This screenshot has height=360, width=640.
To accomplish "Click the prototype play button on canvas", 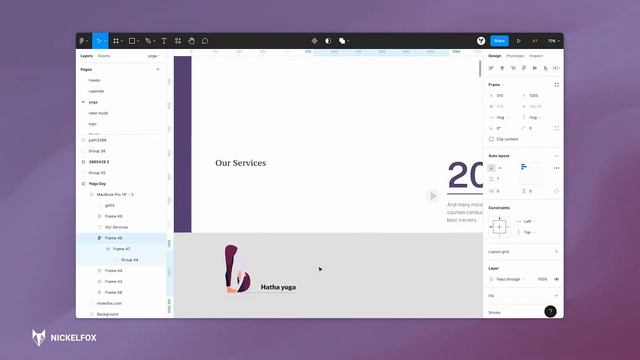I will (433, 196).
